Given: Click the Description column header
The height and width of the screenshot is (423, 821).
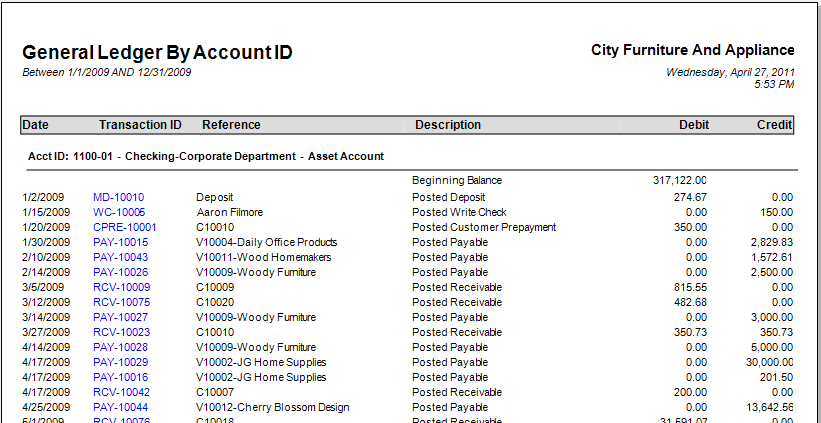Looking at the screenshot, I should [x=448, y=125].
